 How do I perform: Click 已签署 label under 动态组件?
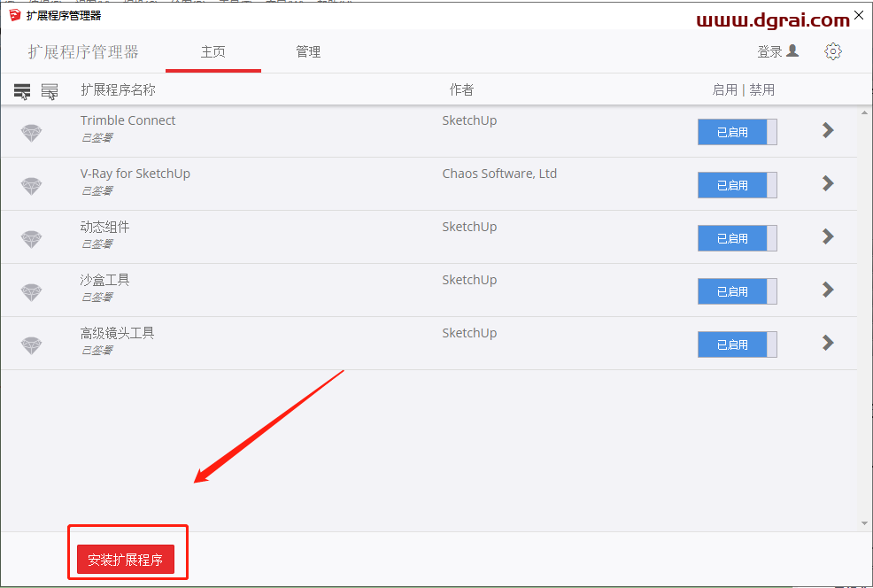point(97,244)
